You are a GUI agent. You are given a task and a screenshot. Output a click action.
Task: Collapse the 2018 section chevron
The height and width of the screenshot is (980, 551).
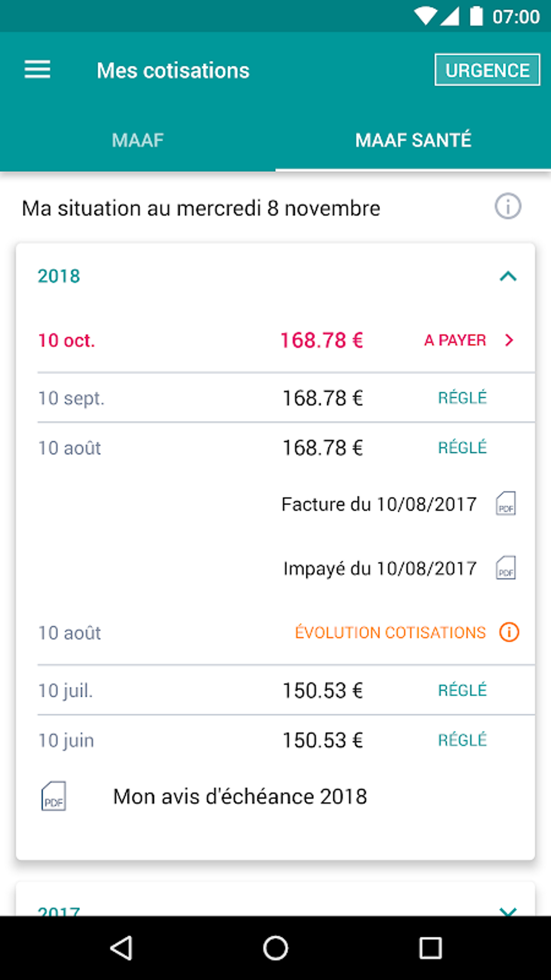click(x=508, y=276)
